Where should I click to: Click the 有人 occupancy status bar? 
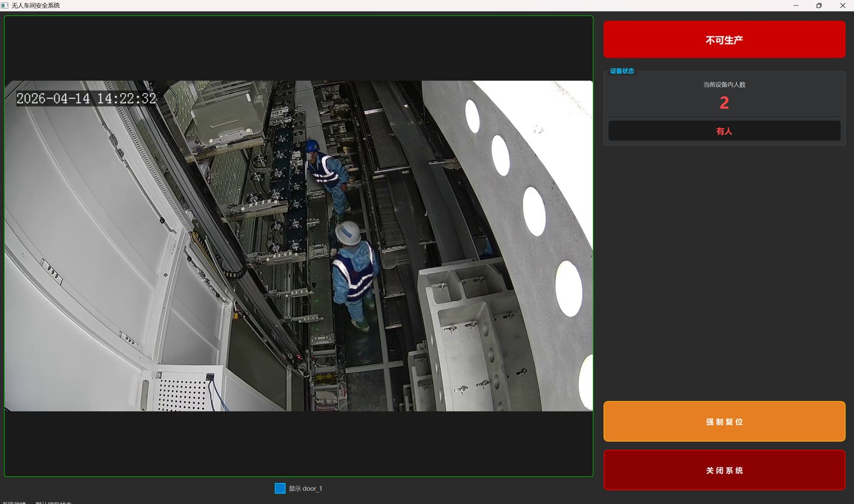(724, 130)
